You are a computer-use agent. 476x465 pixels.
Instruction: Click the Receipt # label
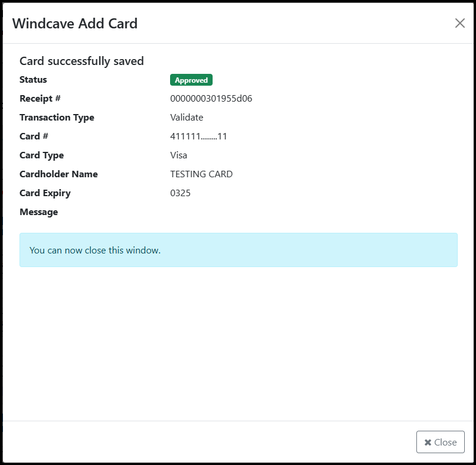pos(40,99)
